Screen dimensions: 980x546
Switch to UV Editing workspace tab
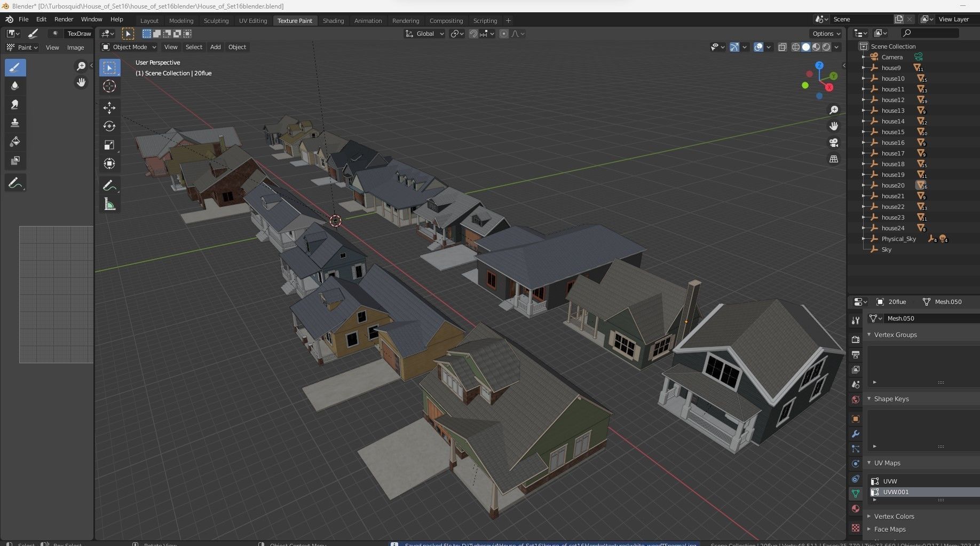pos(252,21)
